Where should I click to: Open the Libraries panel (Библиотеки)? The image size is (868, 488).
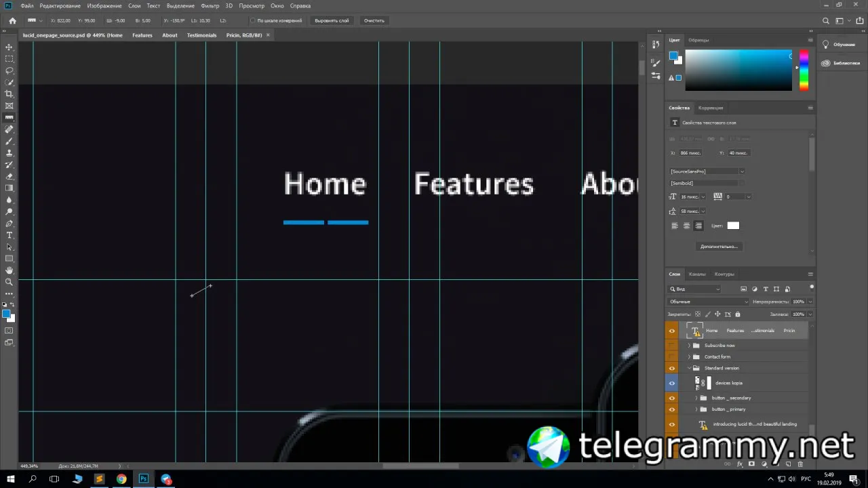pyautogui.click(x=841, y=63)
